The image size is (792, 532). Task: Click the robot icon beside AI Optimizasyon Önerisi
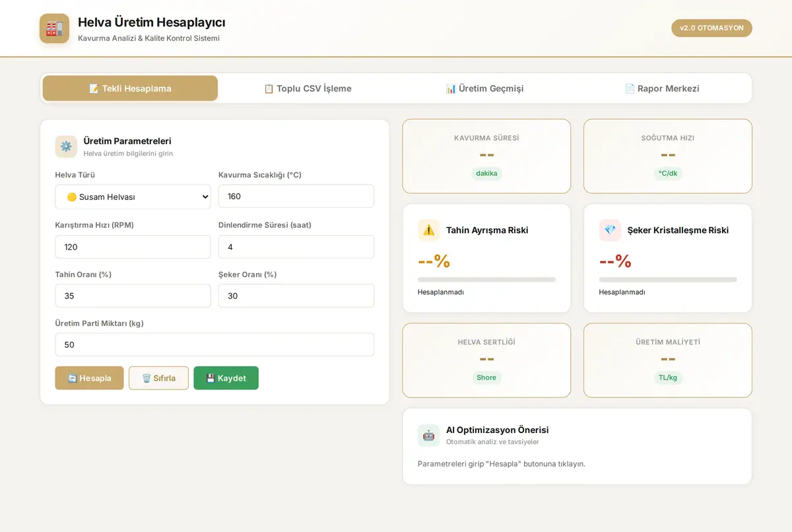pos(429,436)
